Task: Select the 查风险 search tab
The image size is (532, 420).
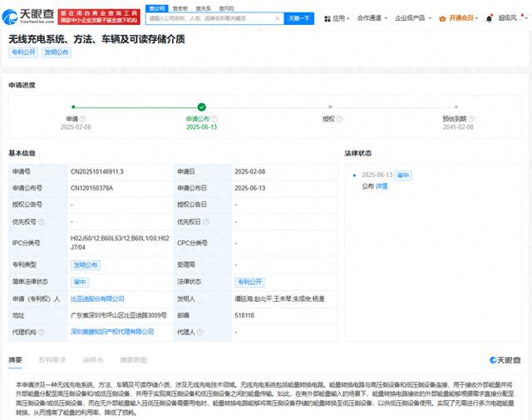Action: pyautogui.click(x=226, y=8)
